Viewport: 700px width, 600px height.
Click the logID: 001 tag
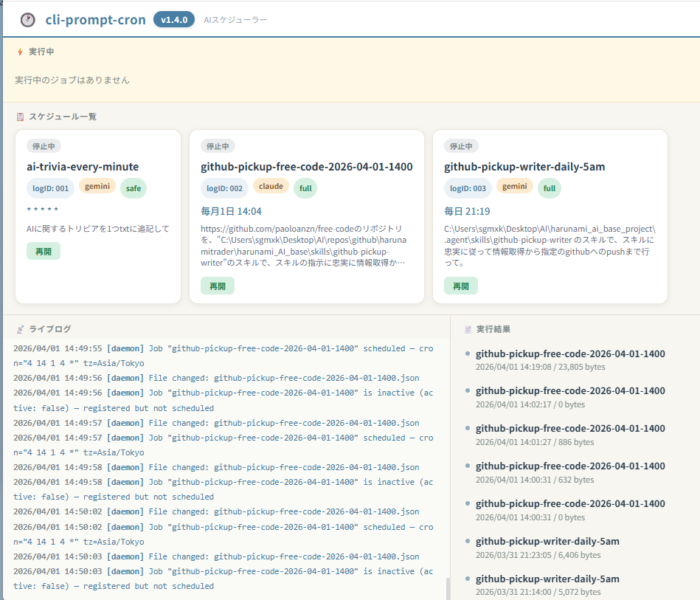[x=50, y=188]
